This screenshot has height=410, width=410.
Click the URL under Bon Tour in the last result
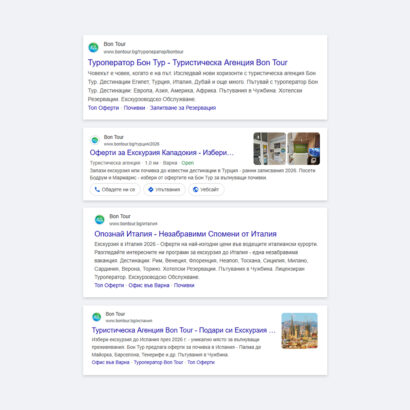[129, 321]
